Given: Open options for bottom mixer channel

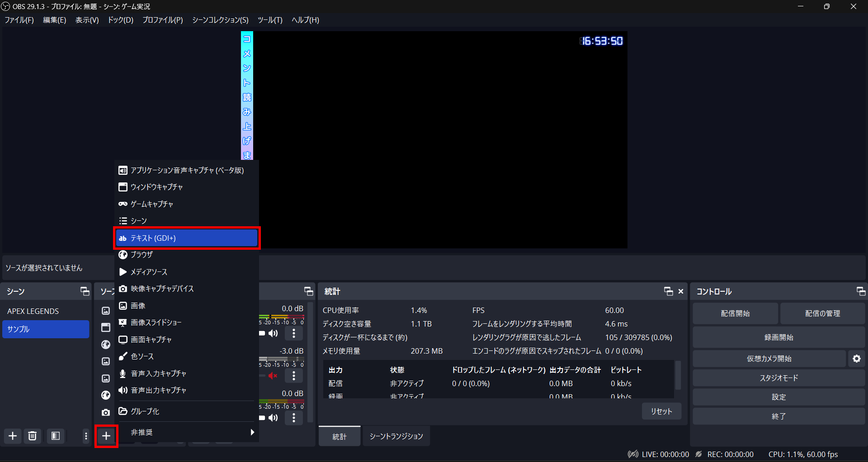Looking at the screenshot, I should pyautogui.click(x=294, y=418).
